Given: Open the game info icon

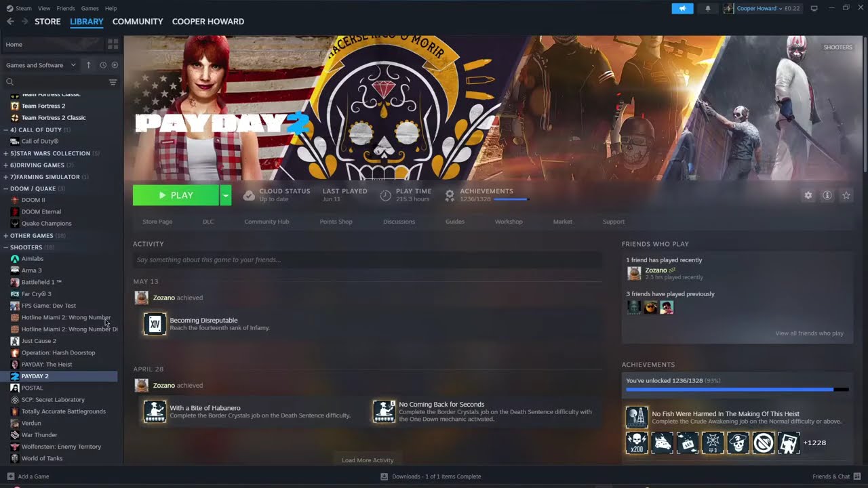Looking at the screenshot, I should [827, 195].
